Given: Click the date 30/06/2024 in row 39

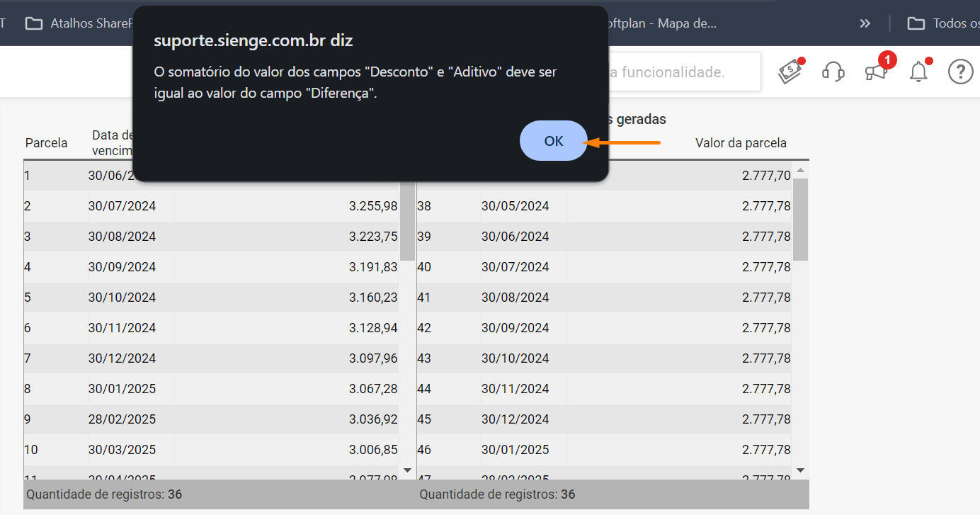Looking at the screenshot, I should point(515,237).
